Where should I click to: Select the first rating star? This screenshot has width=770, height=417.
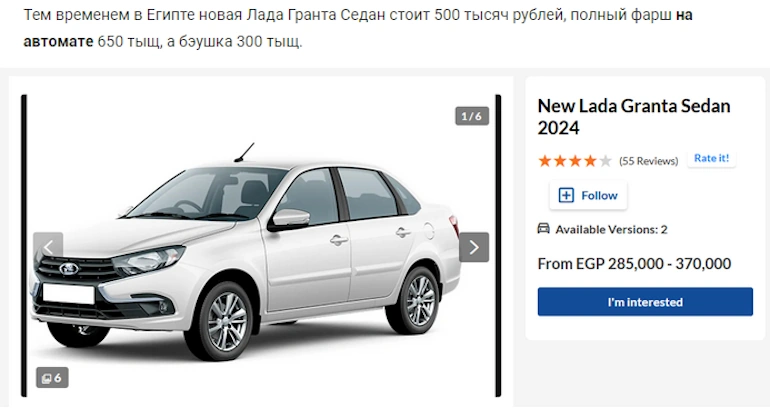(545, 161)
